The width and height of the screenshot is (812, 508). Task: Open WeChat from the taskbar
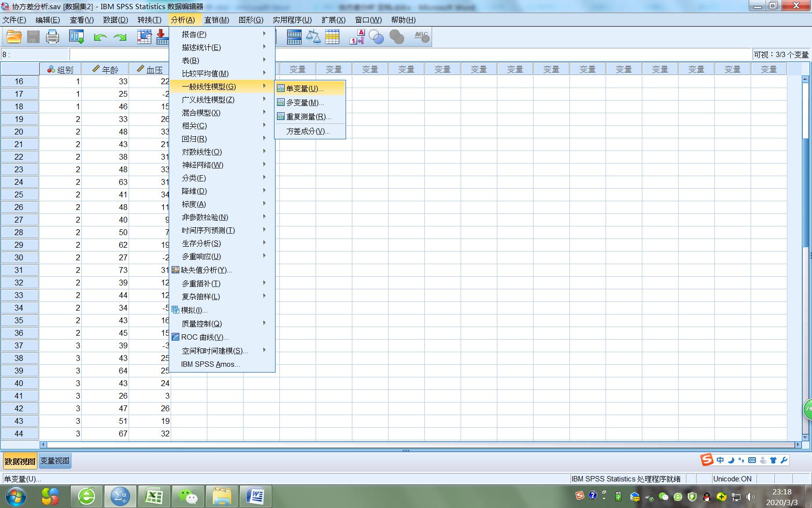pyautogui.click(x=188, y=496)
